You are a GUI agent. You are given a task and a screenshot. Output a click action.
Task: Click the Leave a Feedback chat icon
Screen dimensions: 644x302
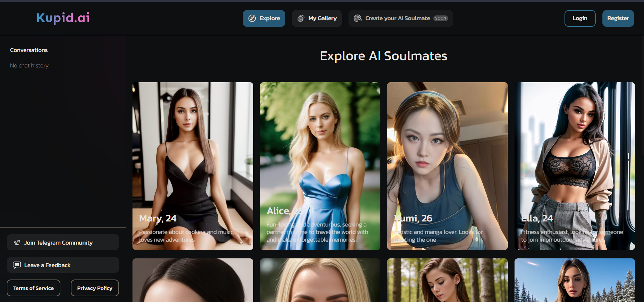17,265
